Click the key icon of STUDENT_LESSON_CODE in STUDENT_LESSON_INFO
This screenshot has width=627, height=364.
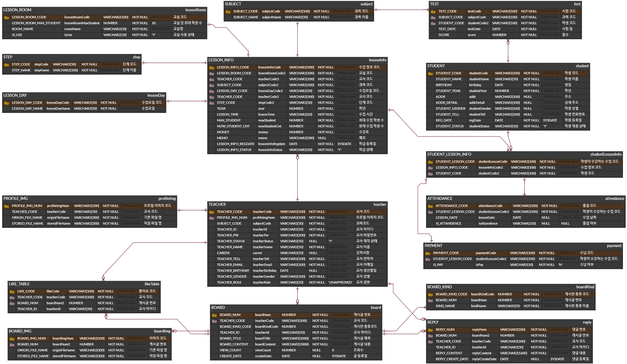click(x=430, y=162)
